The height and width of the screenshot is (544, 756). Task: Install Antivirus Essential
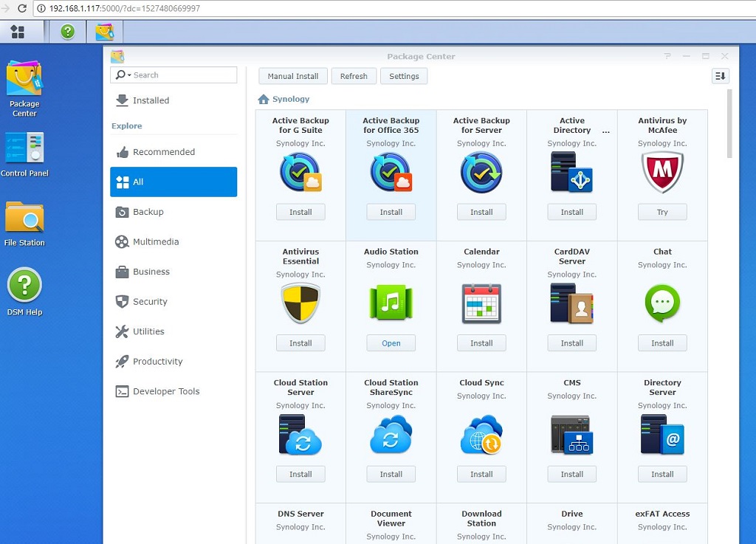300,343
